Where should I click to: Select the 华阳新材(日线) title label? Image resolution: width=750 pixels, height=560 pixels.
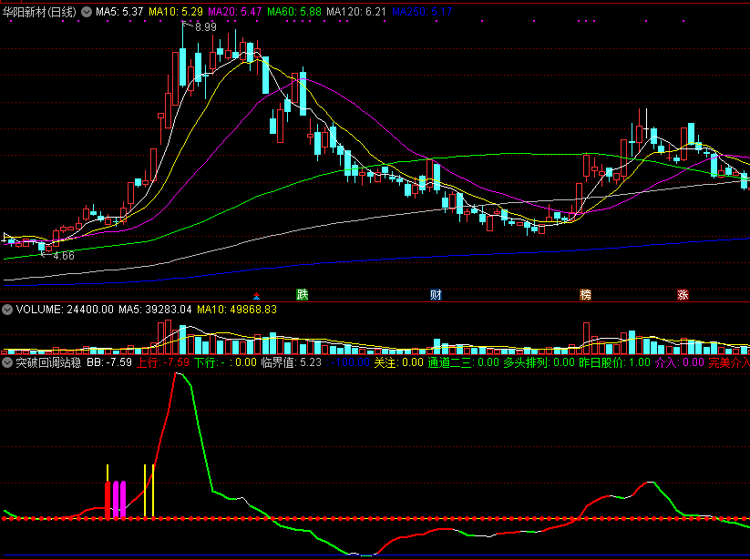coord(39,12)
